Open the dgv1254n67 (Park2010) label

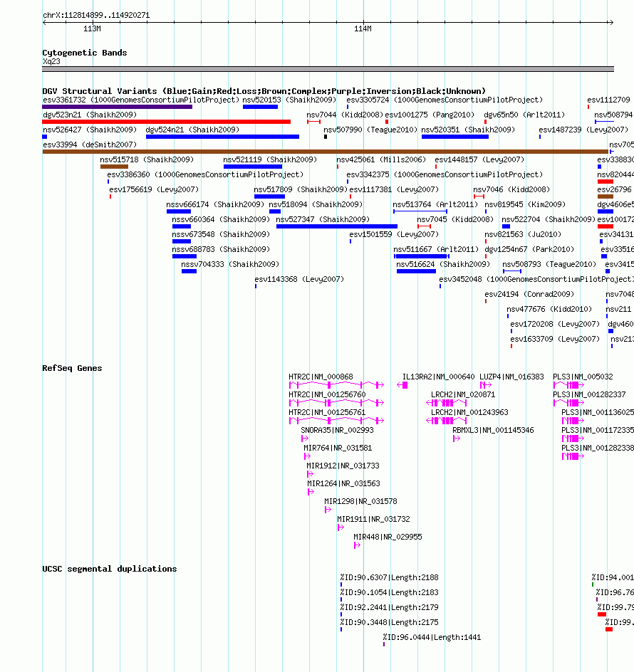pos(529,249)
